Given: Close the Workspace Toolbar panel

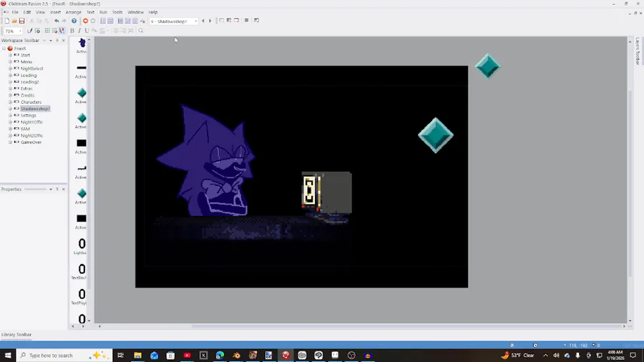Looking at the screenshot, I should tap(63, 41).
